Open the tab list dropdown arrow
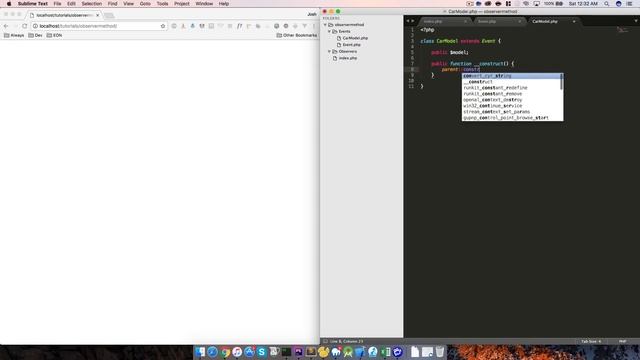 click(x=636, y=21)
